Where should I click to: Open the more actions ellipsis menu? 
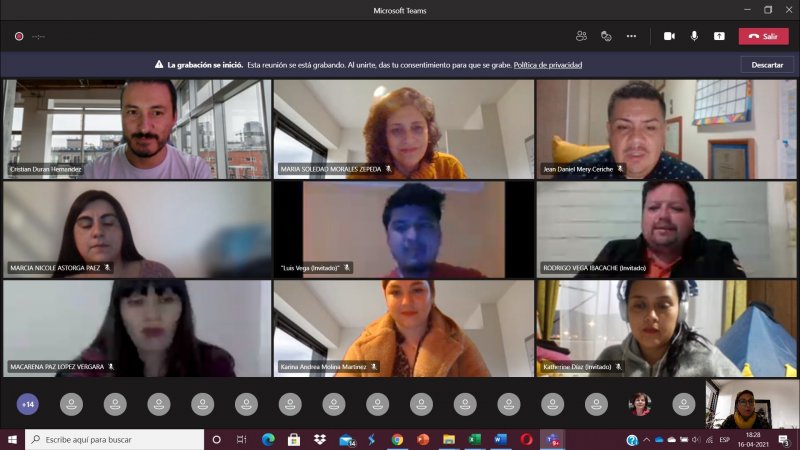(631, 36)
